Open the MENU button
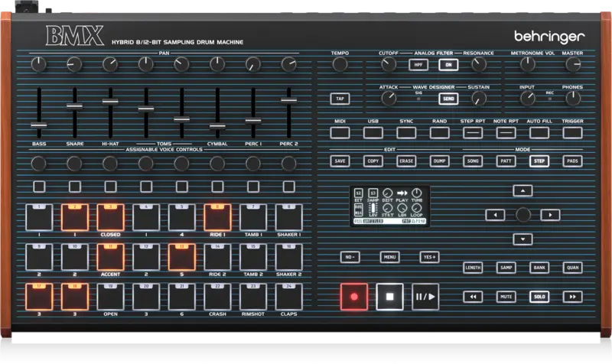This screenshot has width=612, height=364. [389, 257]
